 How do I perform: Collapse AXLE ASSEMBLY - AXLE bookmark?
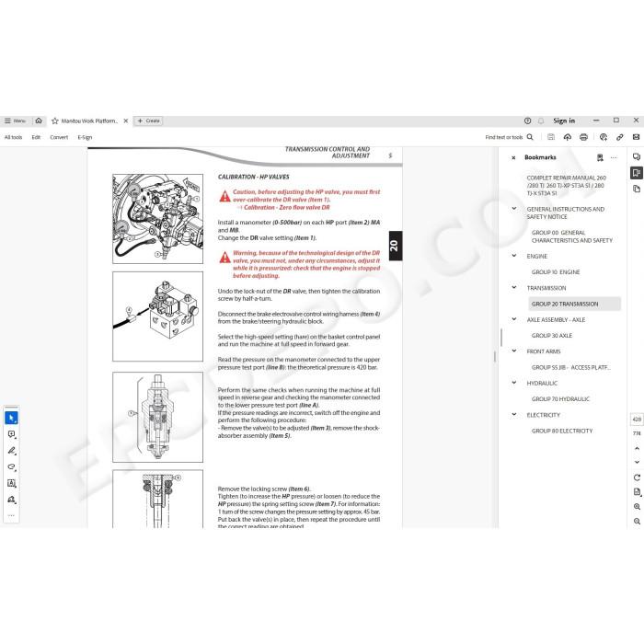pos(513,319)
